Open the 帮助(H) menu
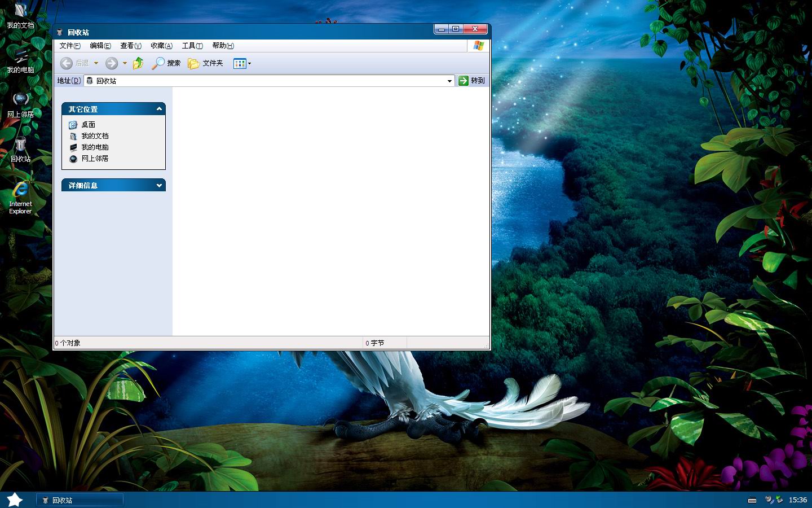 [x=223, y=46]
